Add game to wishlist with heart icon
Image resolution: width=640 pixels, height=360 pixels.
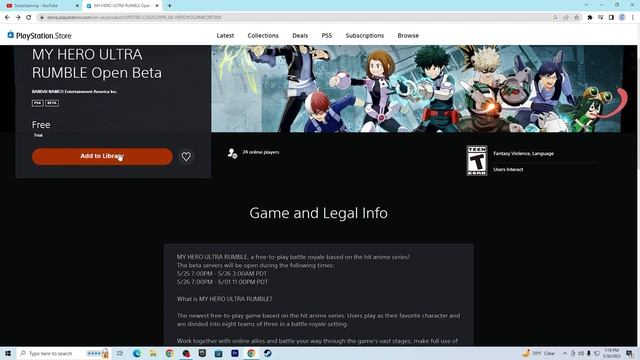[x=186, y=156]
